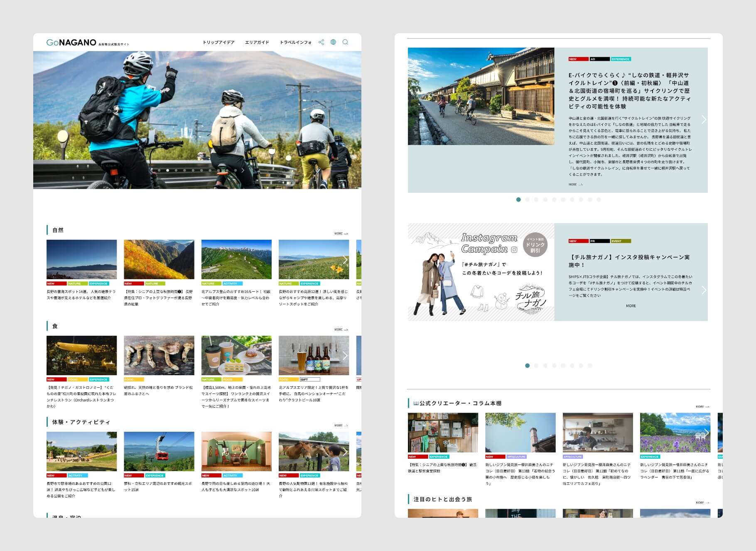Open トラベルインフォ menu

point(296,42)
